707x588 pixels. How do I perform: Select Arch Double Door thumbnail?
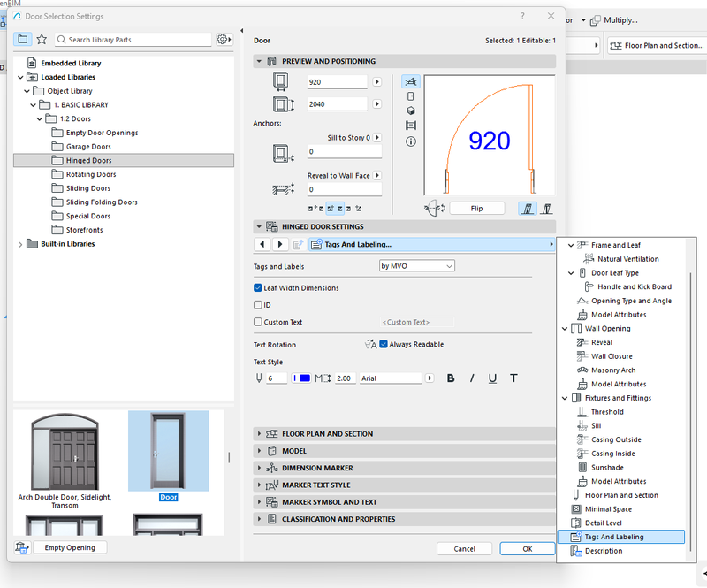click(x=65, y=452)
